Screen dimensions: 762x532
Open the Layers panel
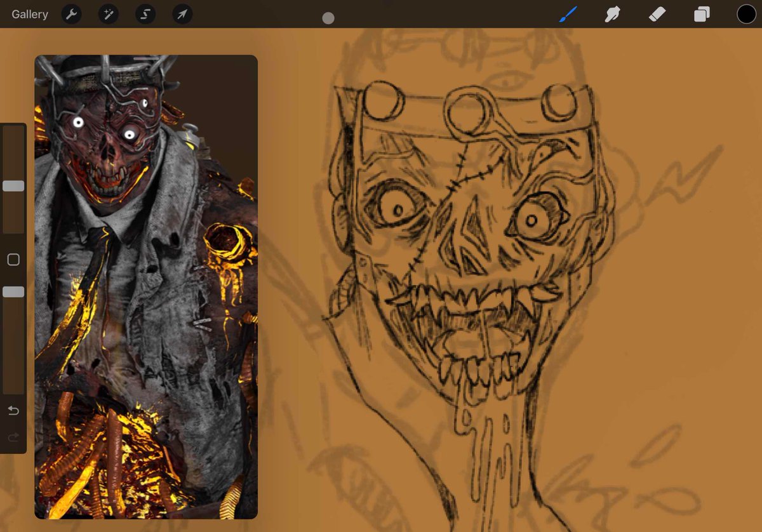click(702, 14)
